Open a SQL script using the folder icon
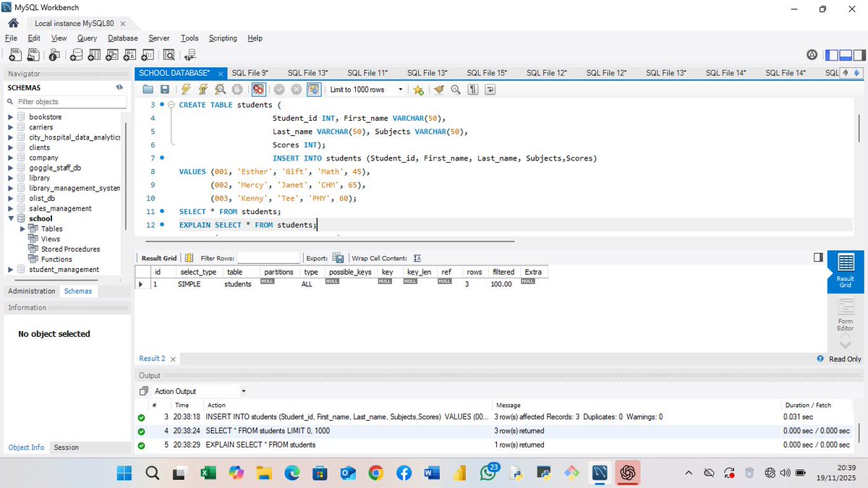 148,89
